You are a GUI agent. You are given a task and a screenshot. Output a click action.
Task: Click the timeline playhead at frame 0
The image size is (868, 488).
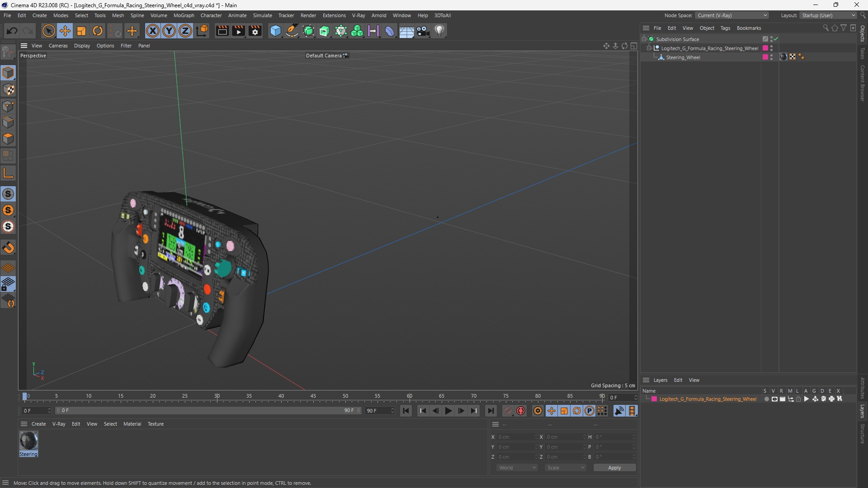pos(25,396)
